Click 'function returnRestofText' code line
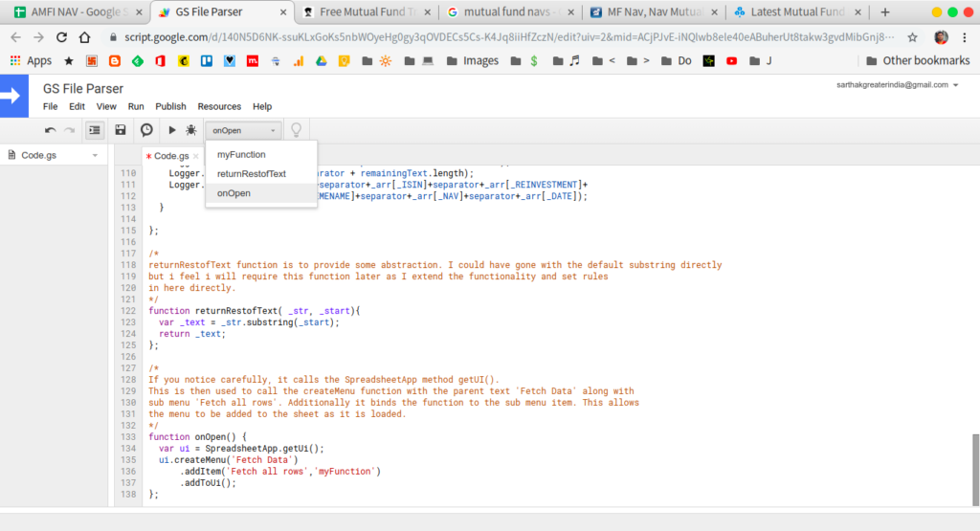This screenshot has height=531, width=980. [x=255, y=311]
